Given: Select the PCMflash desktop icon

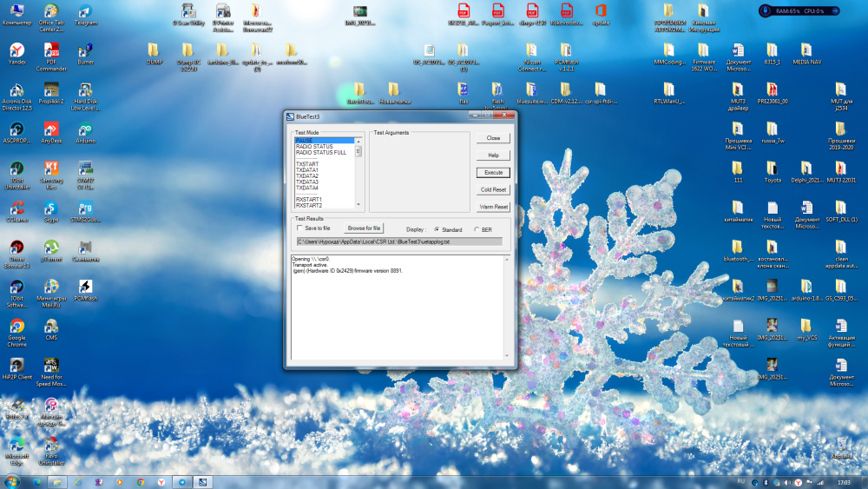Looking at the screenshot, I should [x=85, y=291].
